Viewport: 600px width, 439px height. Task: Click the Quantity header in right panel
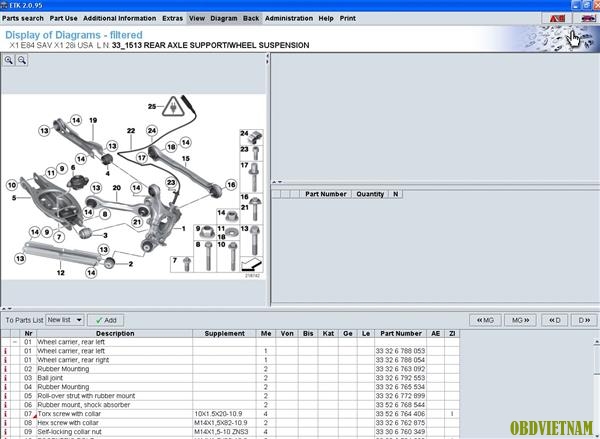click(370, 194)
